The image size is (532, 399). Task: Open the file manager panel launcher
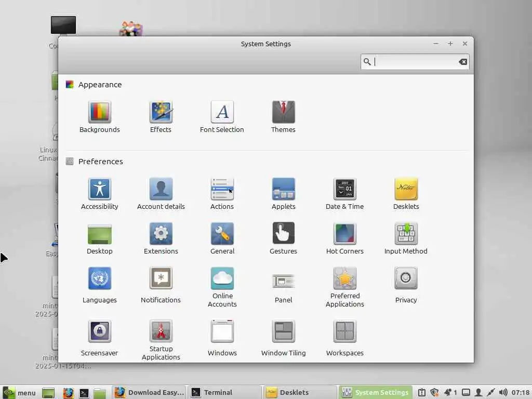coord(100,393)
